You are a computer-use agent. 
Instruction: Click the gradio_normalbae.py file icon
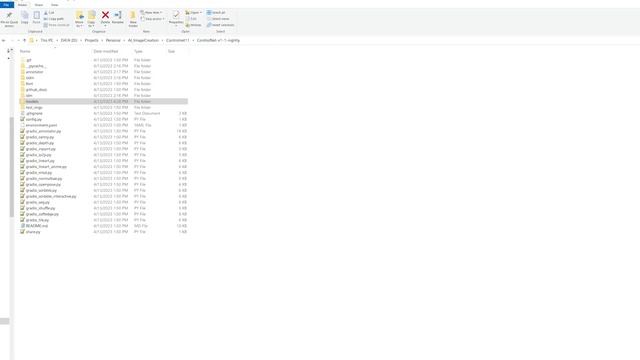click(22, 178)
